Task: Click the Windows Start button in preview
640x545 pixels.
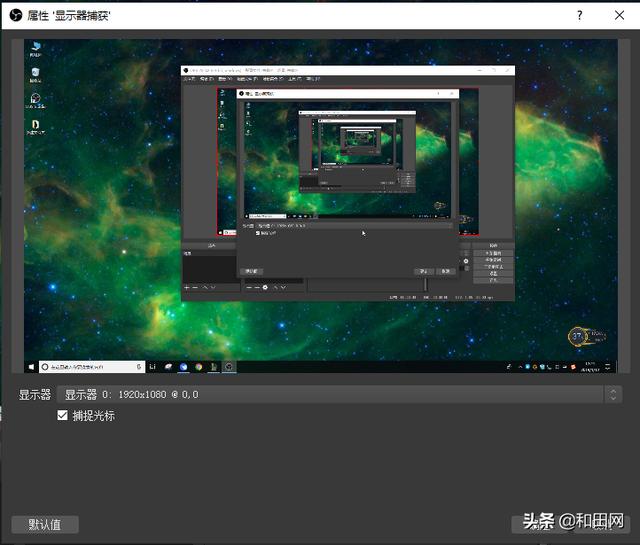Action: pyautogui.click(x=31, y=367)
